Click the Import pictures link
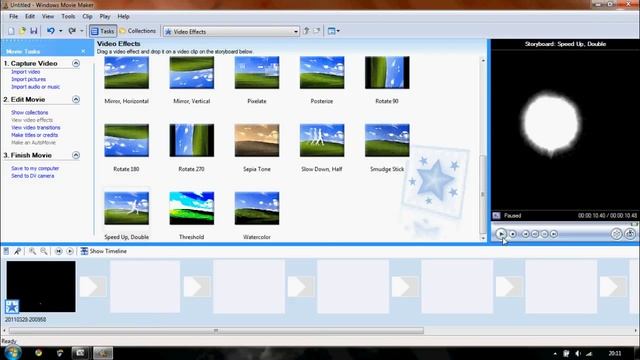The height and width of the screenshot is (360, 640). [x=28, y=79]
